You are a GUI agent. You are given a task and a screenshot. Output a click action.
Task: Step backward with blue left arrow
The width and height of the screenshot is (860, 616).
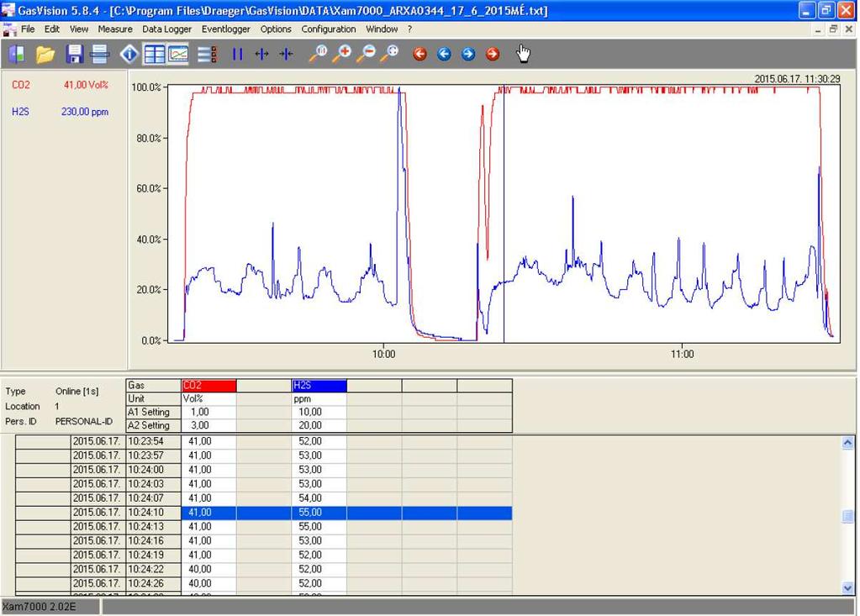point(444,54)
